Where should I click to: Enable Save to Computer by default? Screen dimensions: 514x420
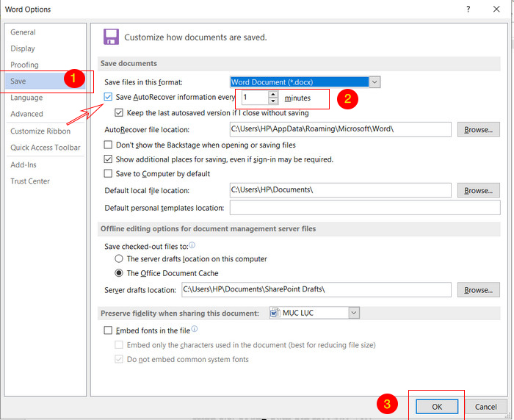click(x=108, y=173)
